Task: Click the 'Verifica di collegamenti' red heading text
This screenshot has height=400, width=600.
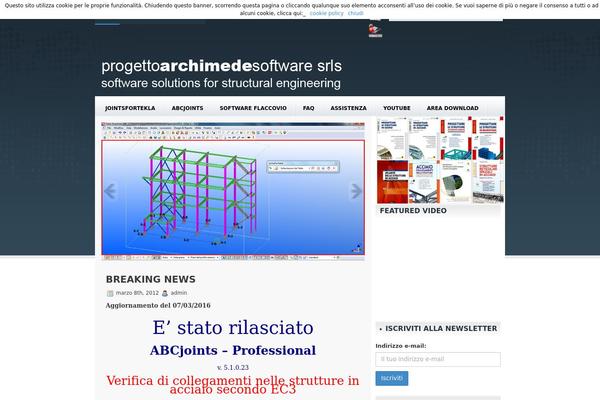Action: [x=233, y=385]
